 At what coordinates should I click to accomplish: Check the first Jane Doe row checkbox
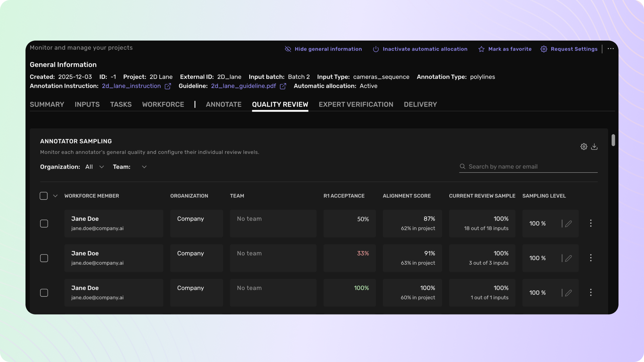[x=44, y=224]
